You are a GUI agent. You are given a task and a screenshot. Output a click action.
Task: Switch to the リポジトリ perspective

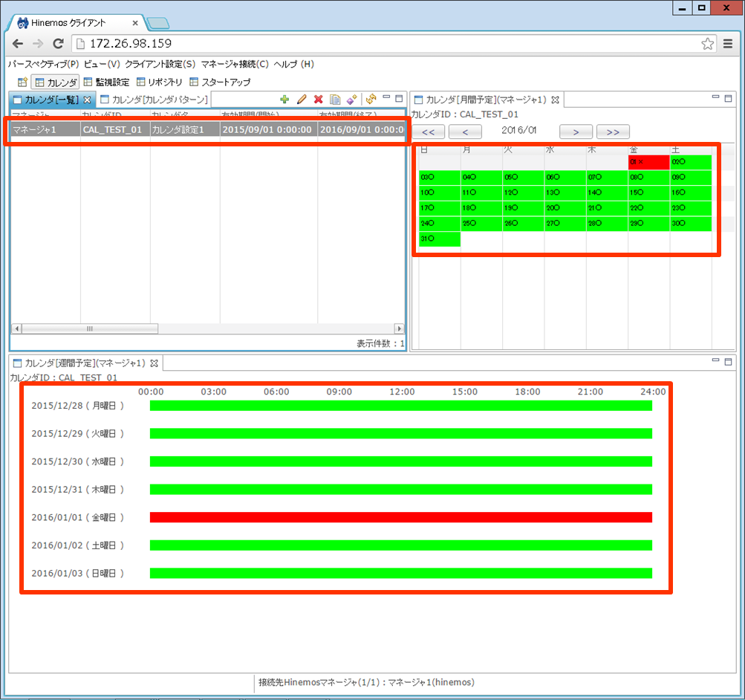pos(160,82)
